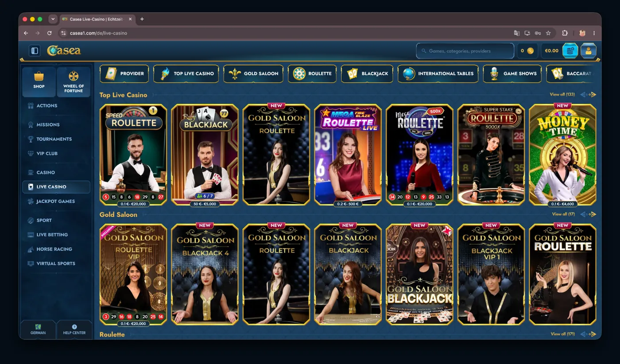
Task: Open the Help Center button
Action: coord(74,330)
